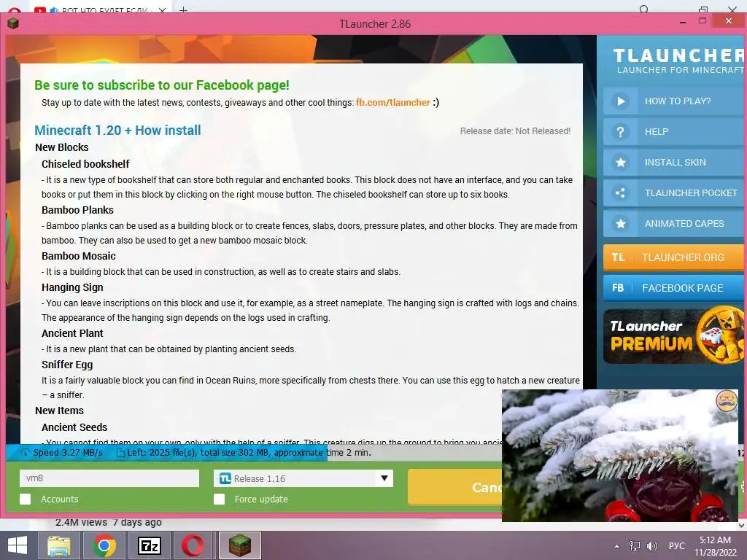
Task: Click the HELP question mark icon
Action: click(x=620, y=131)
